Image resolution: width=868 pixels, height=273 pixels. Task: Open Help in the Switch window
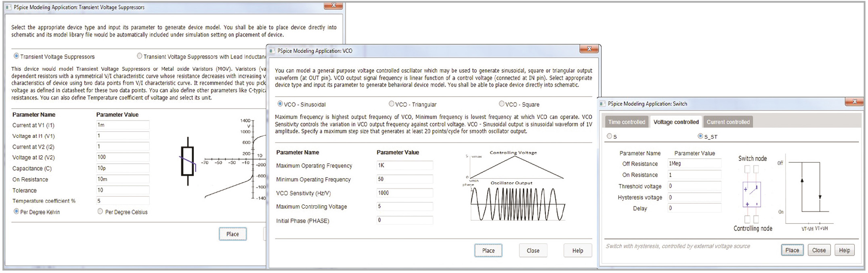coord(845,250)
